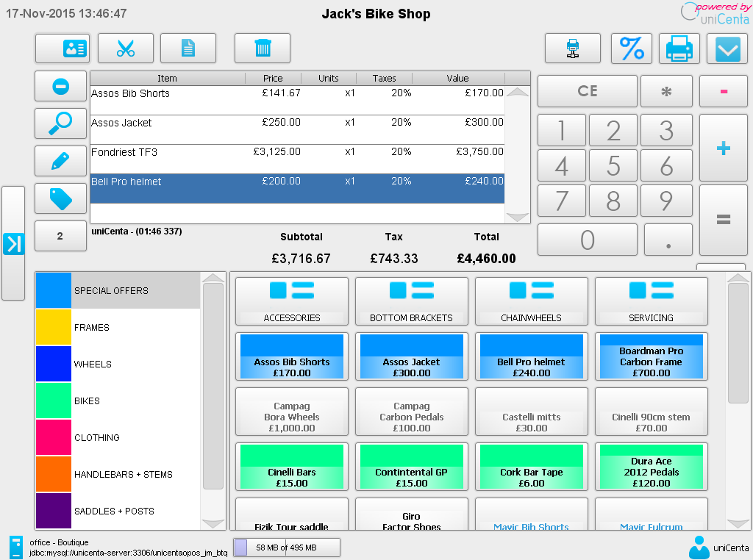Add Dura Ace 2012 Pedals product
The height and width of the screenshot is (560, 753).
click(x=652, y=467)
